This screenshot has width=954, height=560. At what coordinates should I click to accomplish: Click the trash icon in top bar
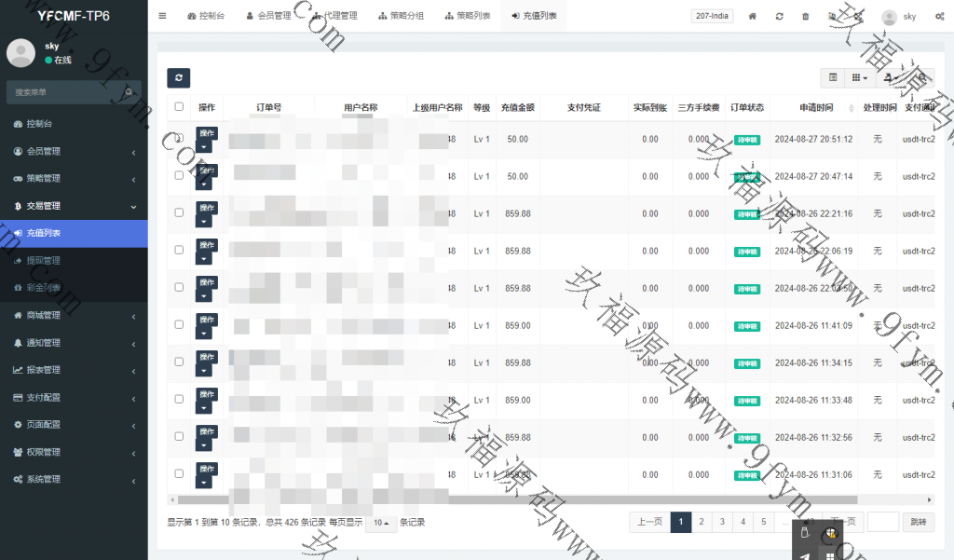tap(805, 16)
